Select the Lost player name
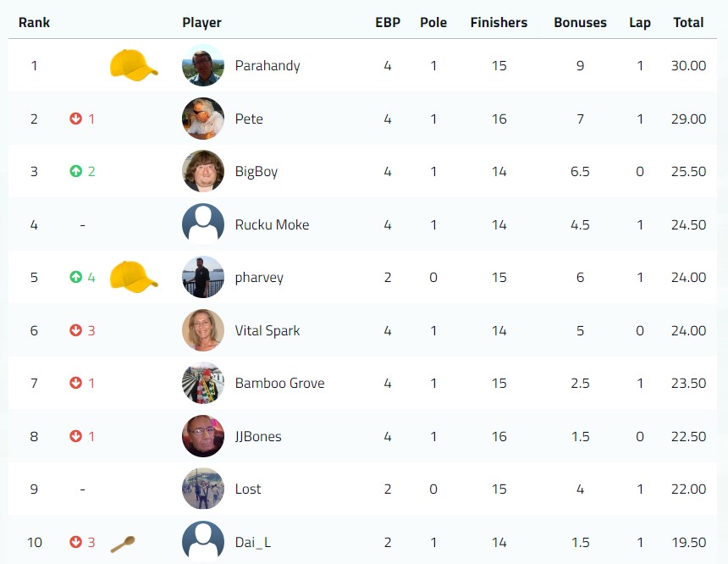This screenshot has height=564, width=728. (x=248, y=489)
